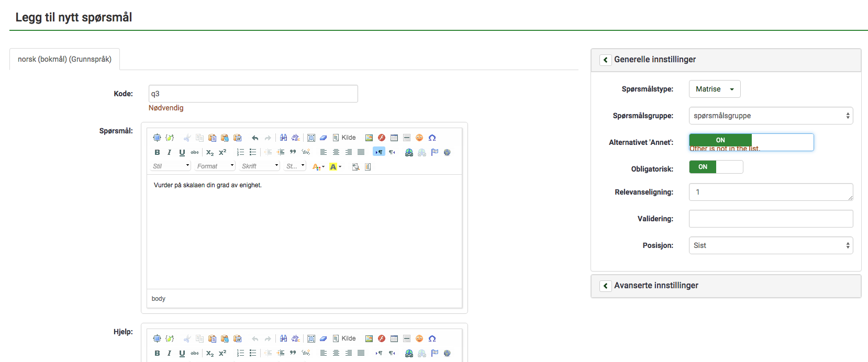Insert Flash object in Spørsmål editor
Screen dimensions: 868x362
pyautogui.click(x=382, y=138)
